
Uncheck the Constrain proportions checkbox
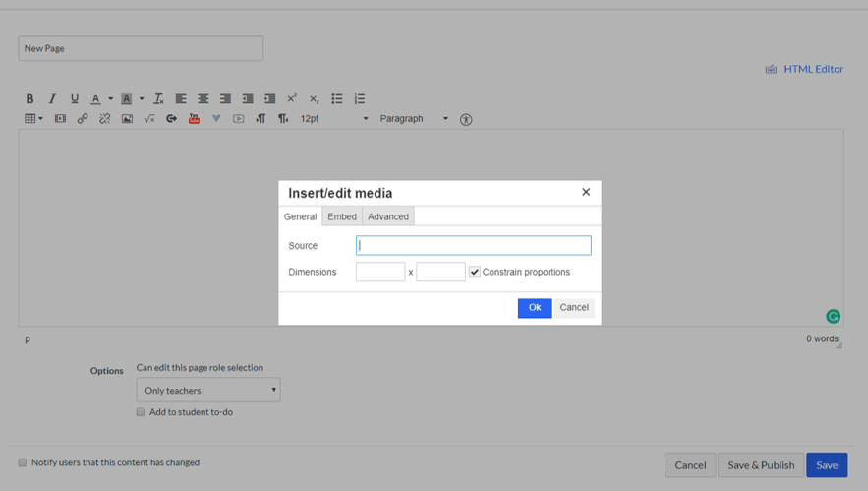475,272
